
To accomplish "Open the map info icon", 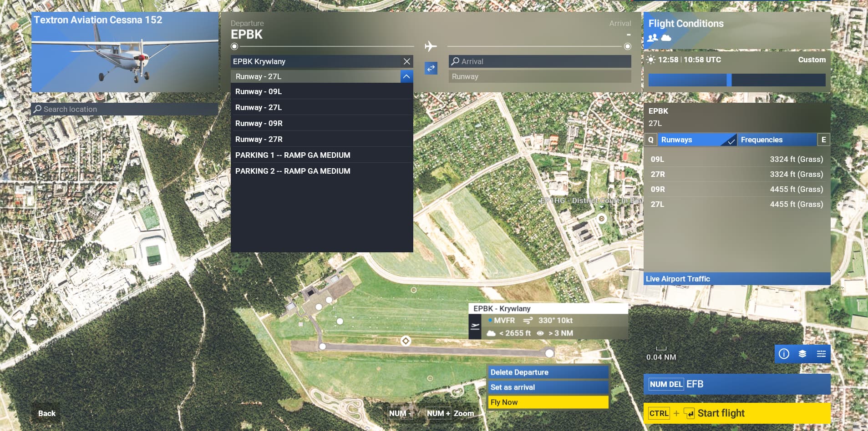I will tap(784, 354).
